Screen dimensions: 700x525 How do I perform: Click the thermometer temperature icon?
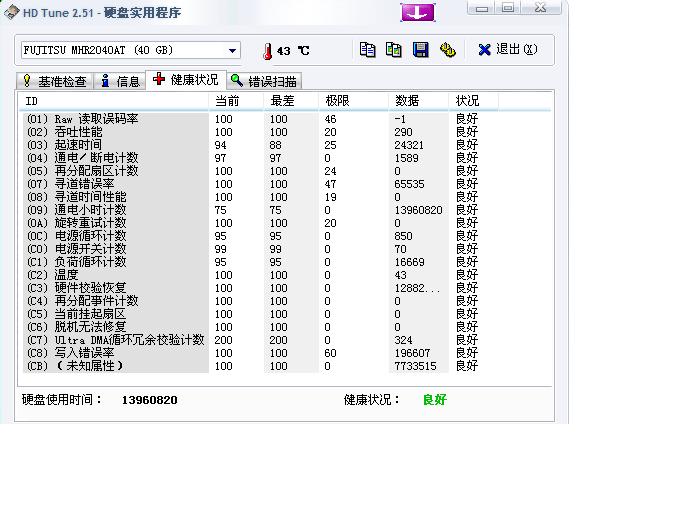[267, 50]
